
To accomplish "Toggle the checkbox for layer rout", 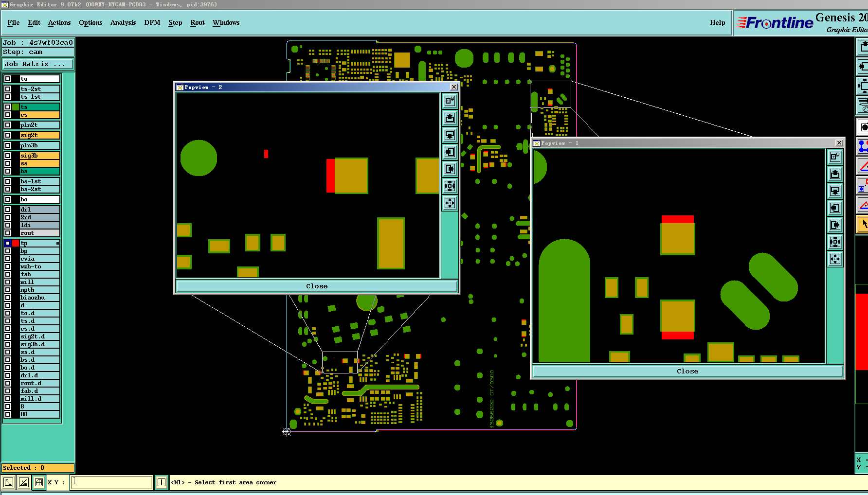I will [x=8, y=233].
